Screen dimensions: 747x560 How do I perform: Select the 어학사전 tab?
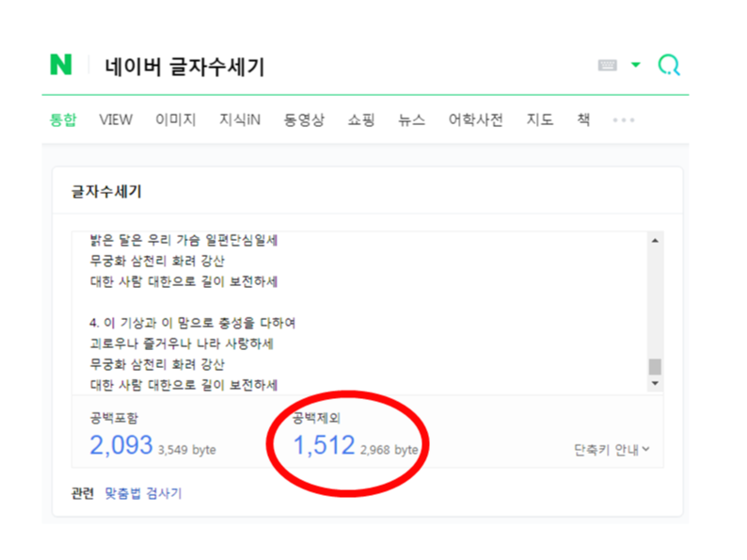(x=475, y=120)
